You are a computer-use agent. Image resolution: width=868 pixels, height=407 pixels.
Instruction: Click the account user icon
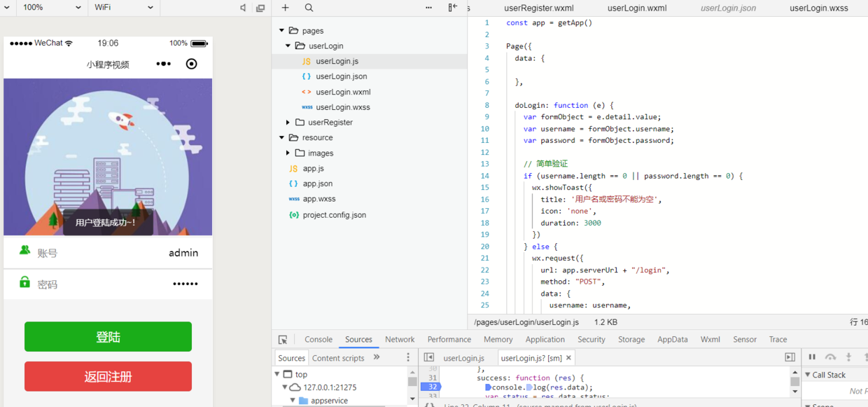(24, 249)
